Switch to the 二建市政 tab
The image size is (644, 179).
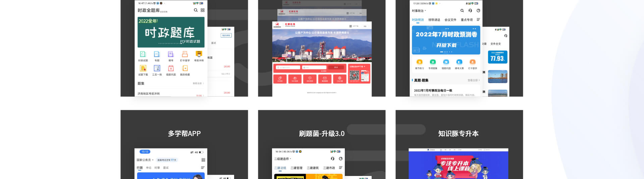point(329,168)
